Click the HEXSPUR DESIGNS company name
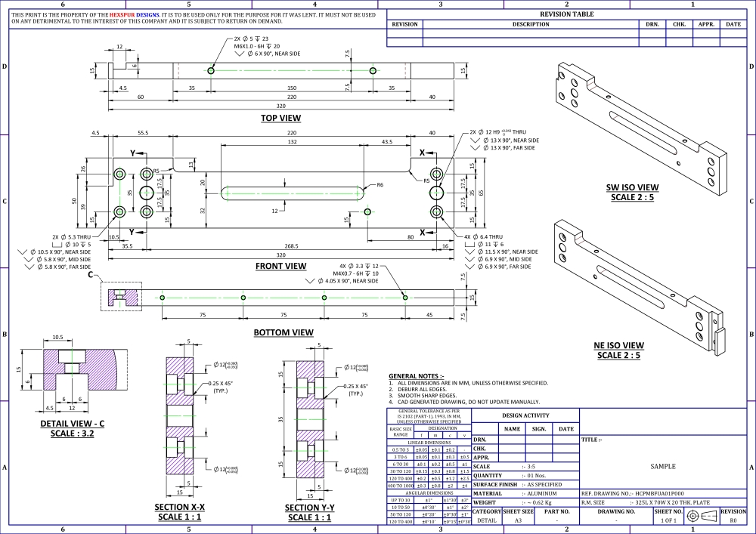 (x=130, y=14)
